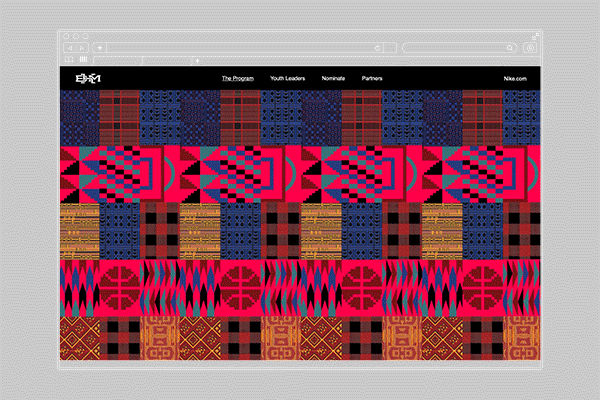Click the plus add-bookmark button
This screenshot has height=400, width=600.
[x=99, y=48]
